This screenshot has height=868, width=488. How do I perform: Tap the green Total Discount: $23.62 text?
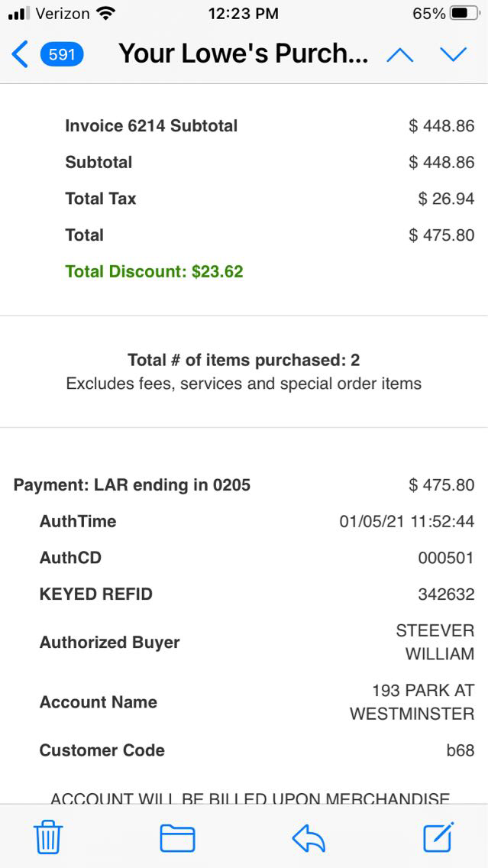154,271
